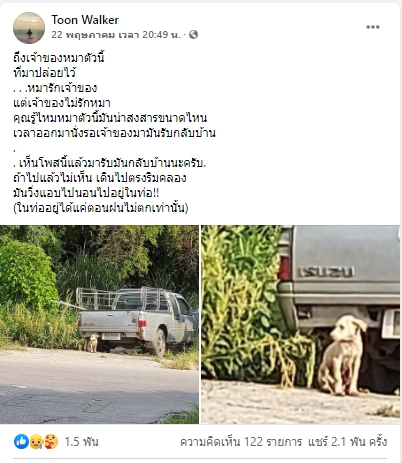Viewport: 402px width, 463px height.
Task: Open the ความคิดเห็น 122 รายการ comments
Action: (241, 442)
